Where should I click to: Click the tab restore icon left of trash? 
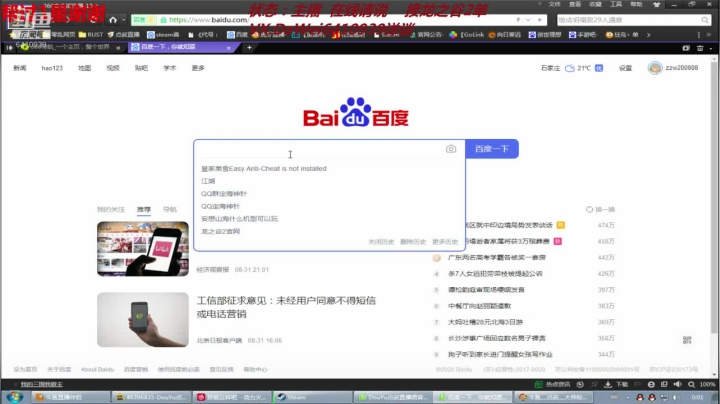686,48
